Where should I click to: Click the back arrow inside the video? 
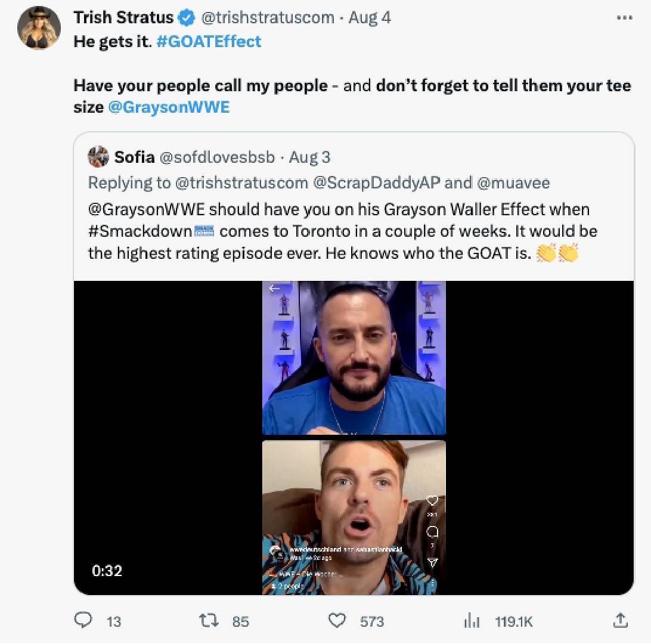click(274, 289)
